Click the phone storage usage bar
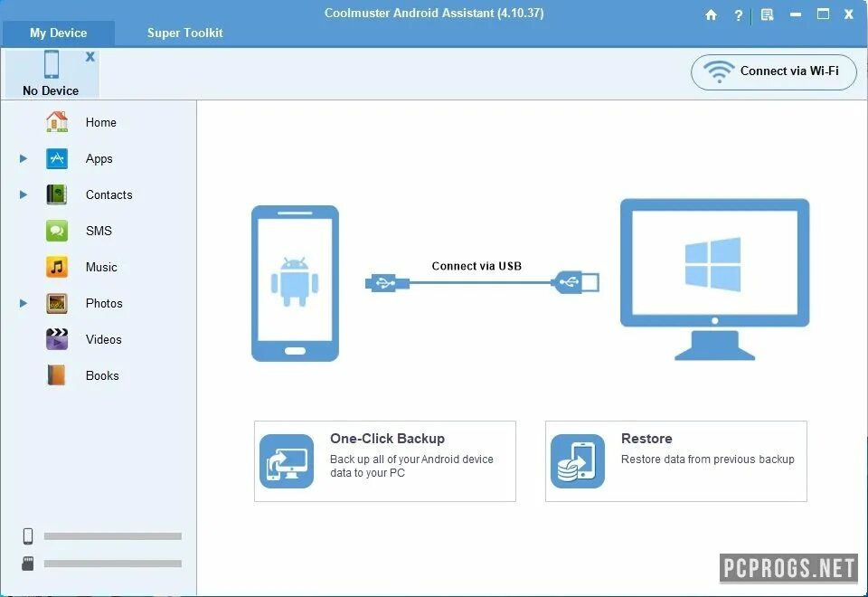This screenshot has height=597, width=868. click(113, 536)
